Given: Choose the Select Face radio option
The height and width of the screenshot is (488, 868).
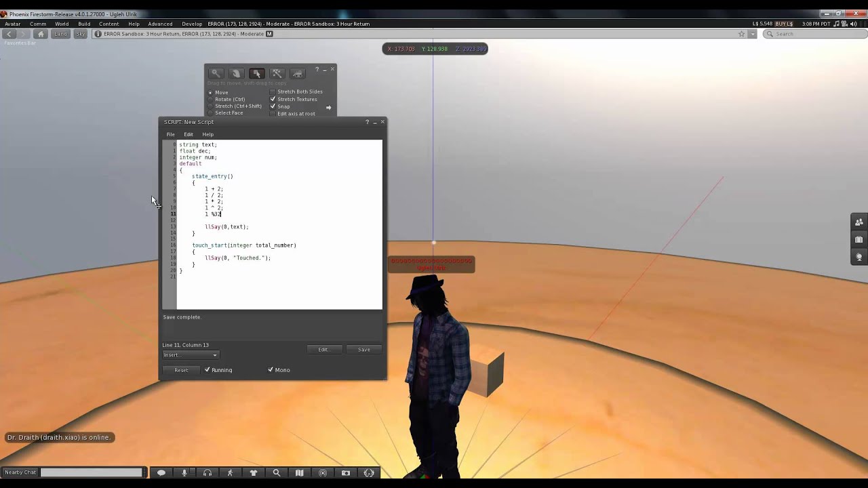Looking at the screenshot, I should pos(226,113).
